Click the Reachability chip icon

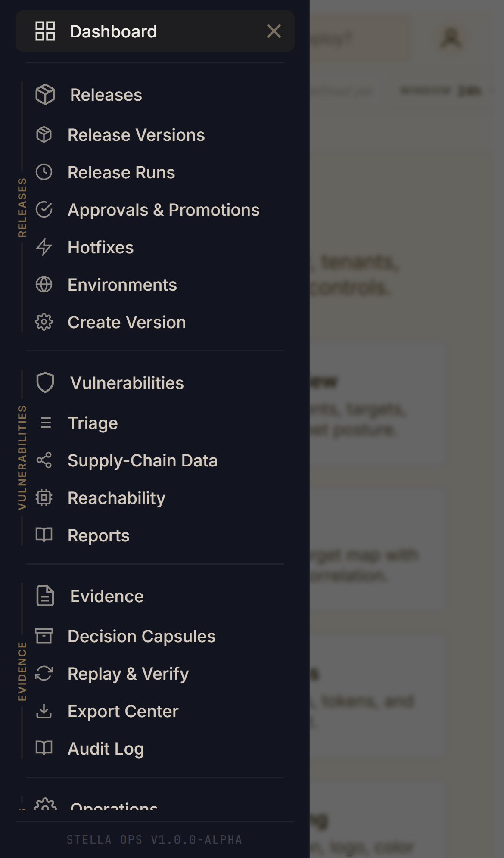[44, 498]
